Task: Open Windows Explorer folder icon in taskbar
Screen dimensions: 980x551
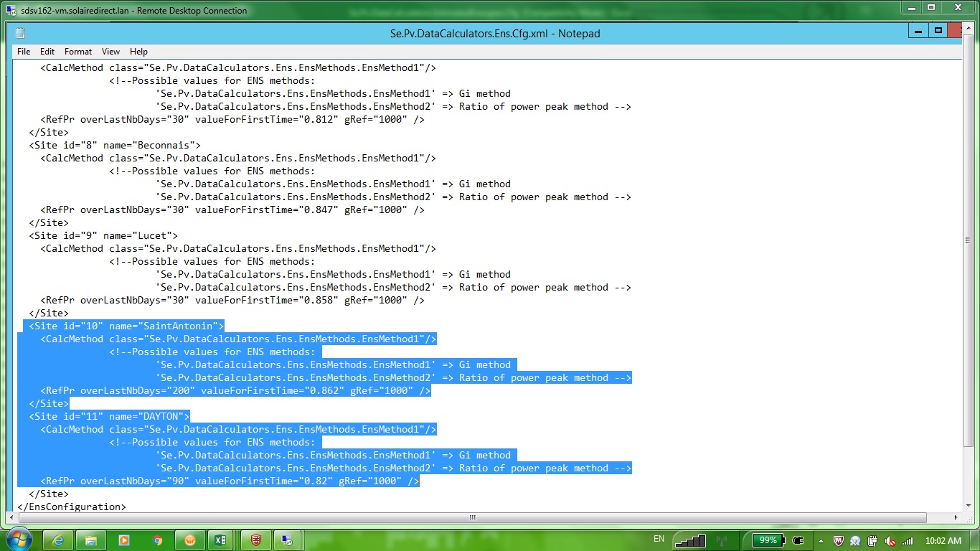Action: 91,540
